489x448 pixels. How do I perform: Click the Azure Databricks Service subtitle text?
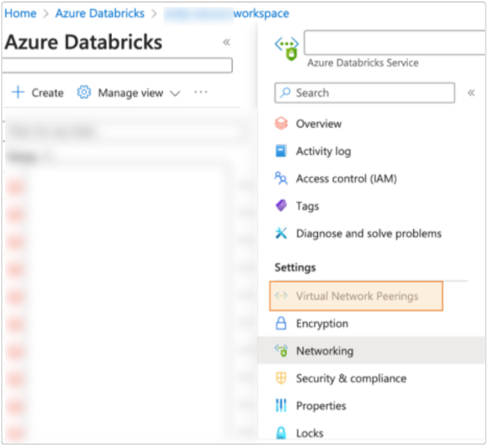point(363,63)
